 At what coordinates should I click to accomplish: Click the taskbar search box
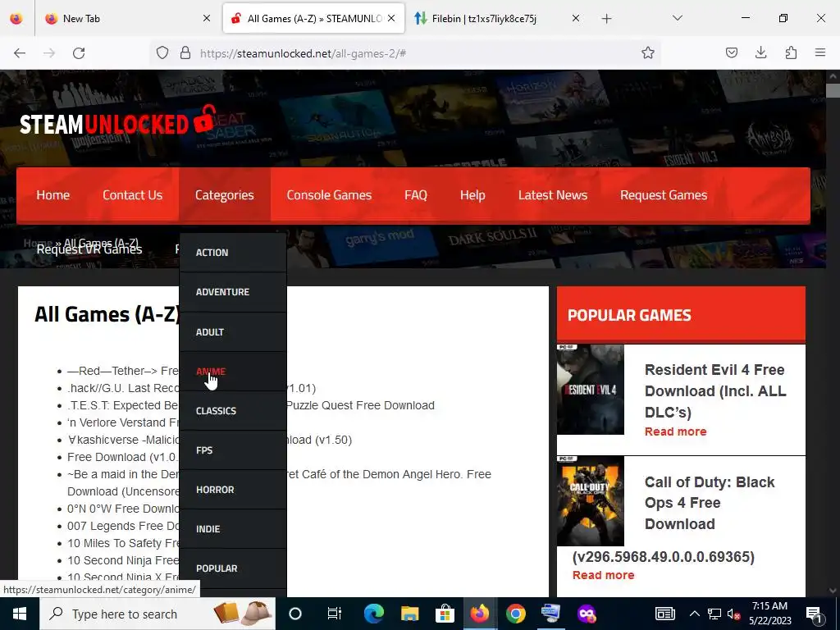pyautogui.click(x=157, y=614)
